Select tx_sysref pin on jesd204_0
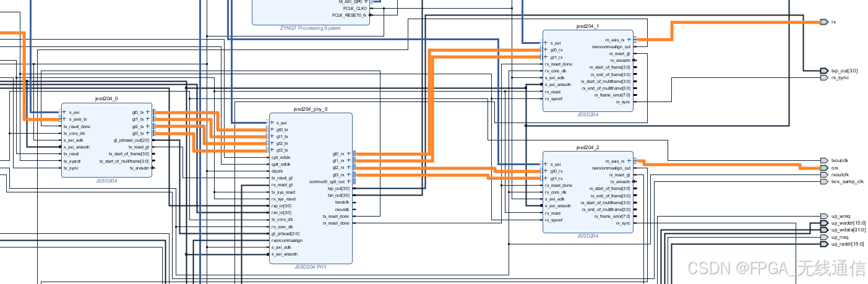Viewport: 868px width, 284px height. click(73, 161)
